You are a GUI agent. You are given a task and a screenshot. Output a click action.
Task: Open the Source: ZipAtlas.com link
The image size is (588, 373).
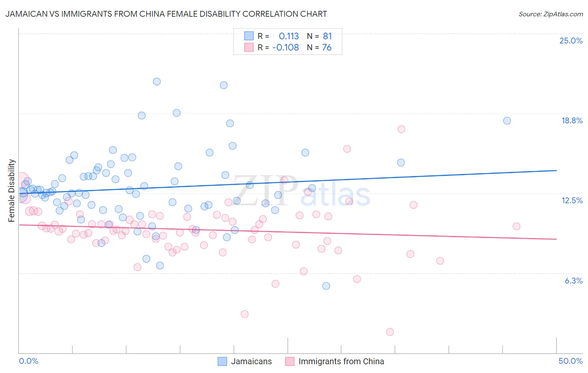[x=551, y=14]
